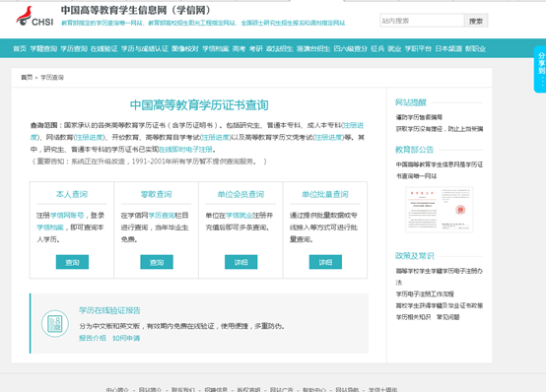Click the 注册进度 link after 高等教育自学考试
Image resolution: width=546 pixels, height=392 pixels.
[216, 137]
